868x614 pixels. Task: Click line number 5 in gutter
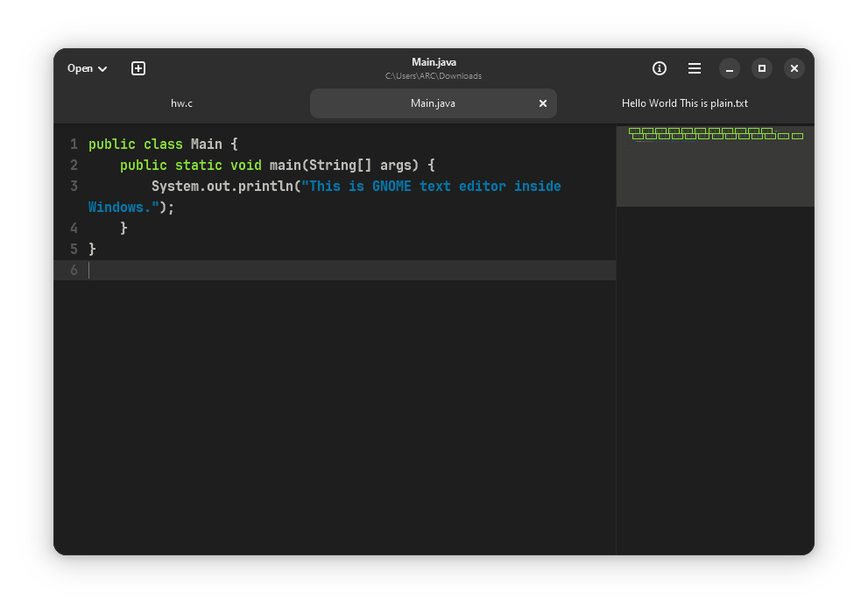[74, 250]
